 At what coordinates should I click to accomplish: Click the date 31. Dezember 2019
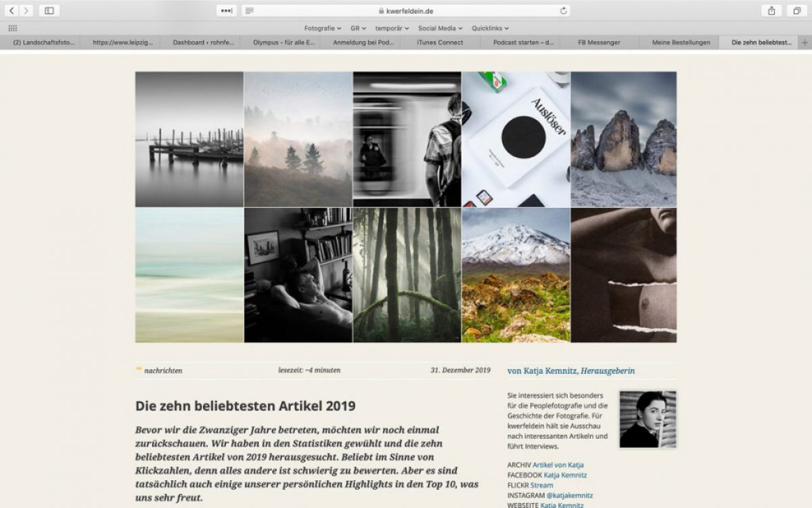460,371
